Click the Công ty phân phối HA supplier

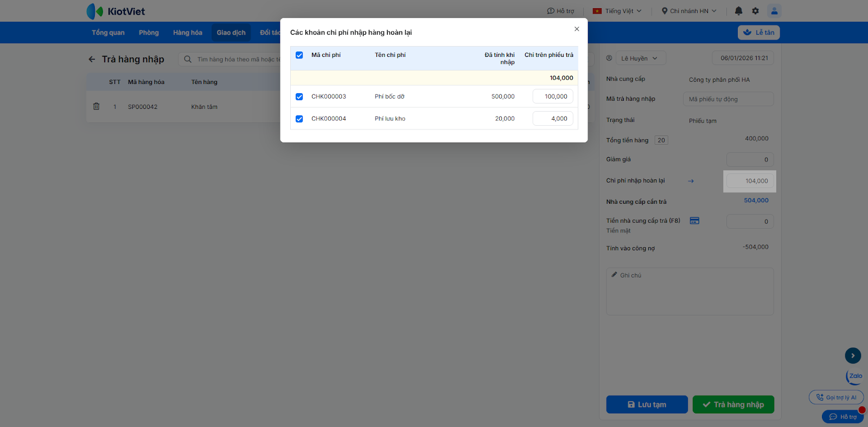719,80
